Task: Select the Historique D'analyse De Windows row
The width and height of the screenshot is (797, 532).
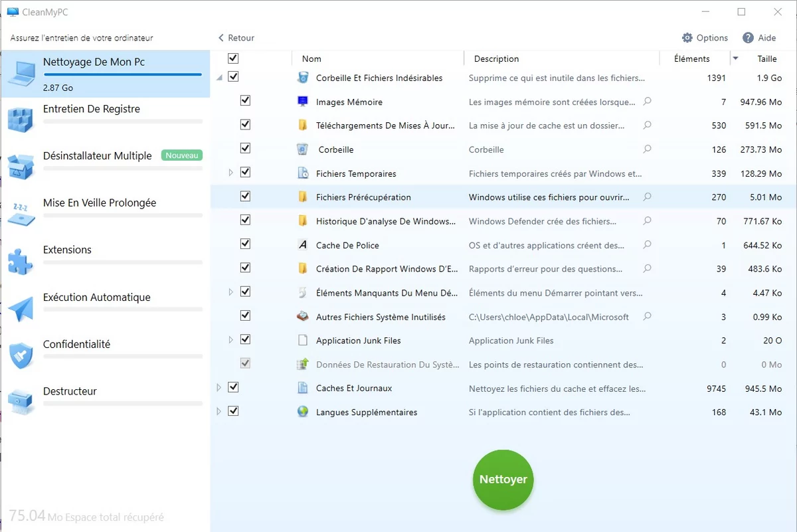Action: pyautogui.click(x=503, y=221)
